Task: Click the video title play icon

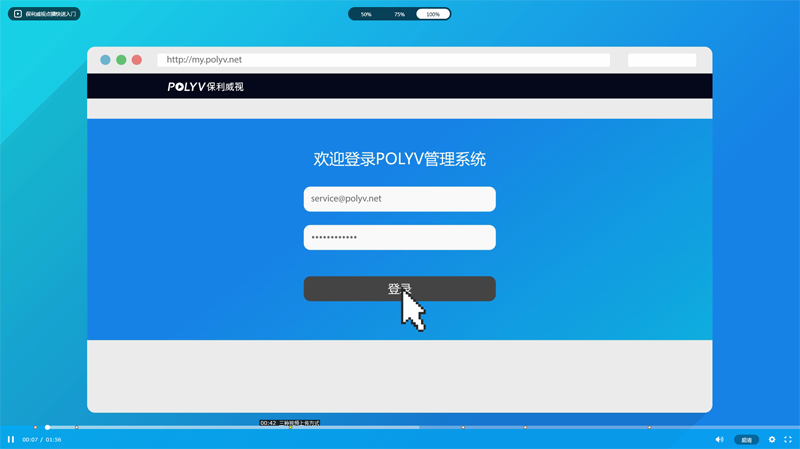Action: tap(18, 14)
